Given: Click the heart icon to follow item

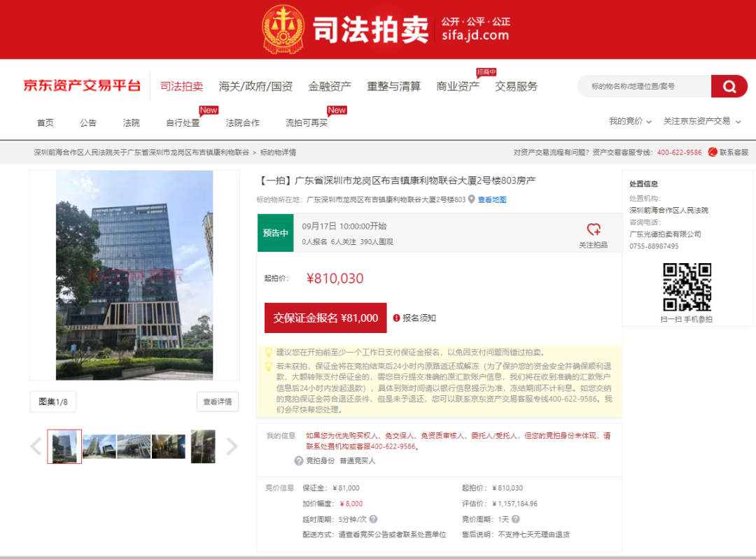Looking at the screenshot, I should click(594, 229).
